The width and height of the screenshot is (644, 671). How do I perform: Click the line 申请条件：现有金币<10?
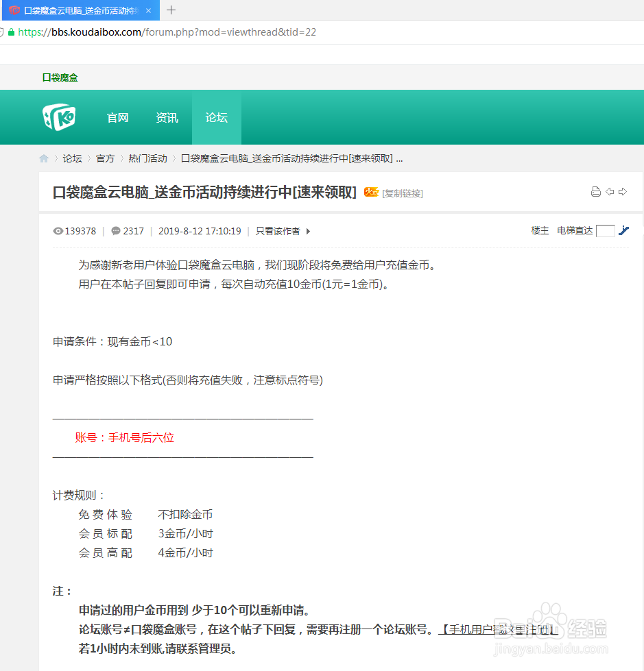112,341
